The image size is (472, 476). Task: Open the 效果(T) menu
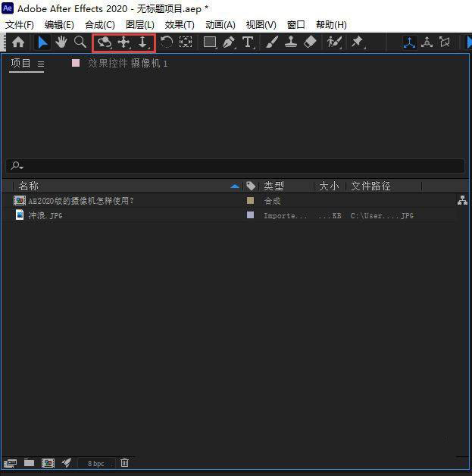tap(180, 24)
